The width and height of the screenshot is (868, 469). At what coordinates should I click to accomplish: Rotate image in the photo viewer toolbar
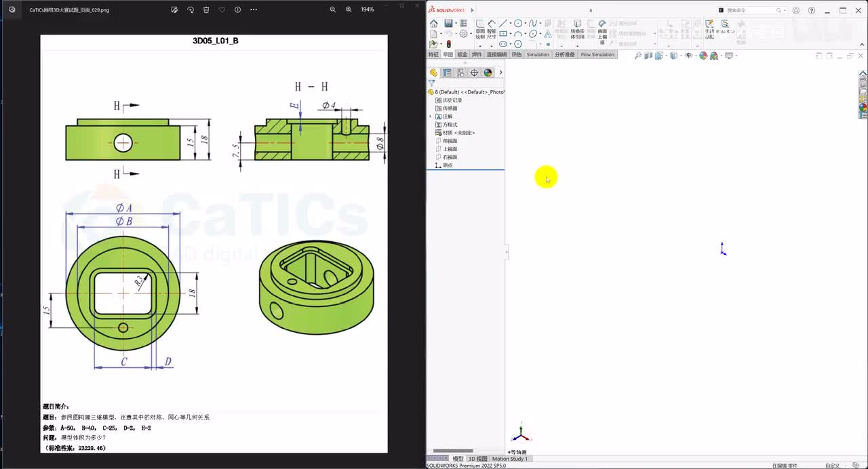click(x=190, y=9)
